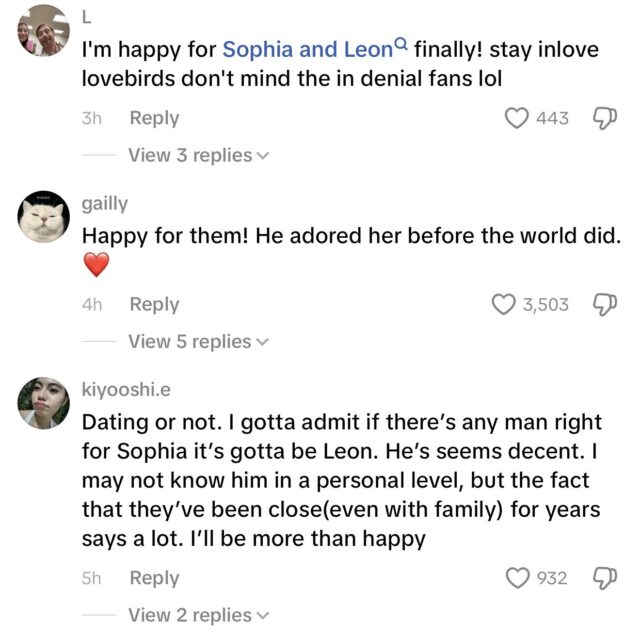Reply to kiyooshi.e's comment
This screenshot has height=640, width=640.
(x=154, y=578)
